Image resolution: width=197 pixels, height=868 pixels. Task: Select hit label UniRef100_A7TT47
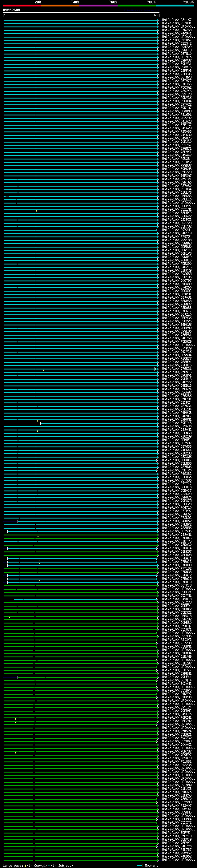click(x=177, y=483)
